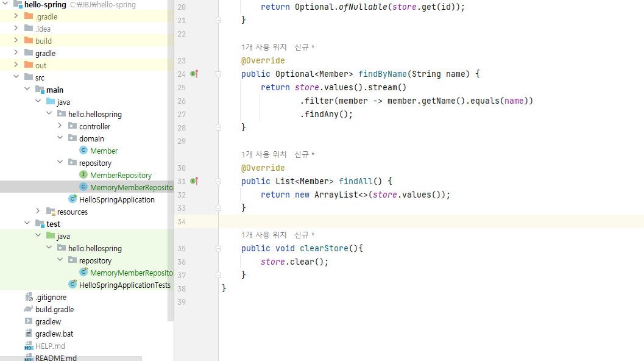Open the Member class file

click(x=104, y=151)
